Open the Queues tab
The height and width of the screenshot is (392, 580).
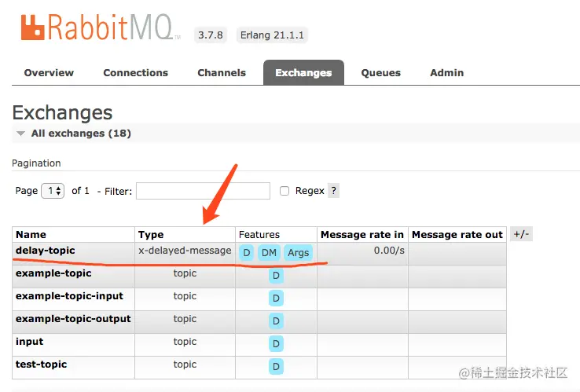coord(380,73)
